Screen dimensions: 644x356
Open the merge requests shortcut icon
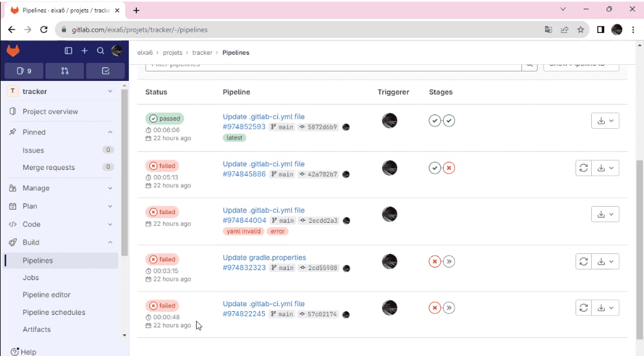click(x=65, y=71)
